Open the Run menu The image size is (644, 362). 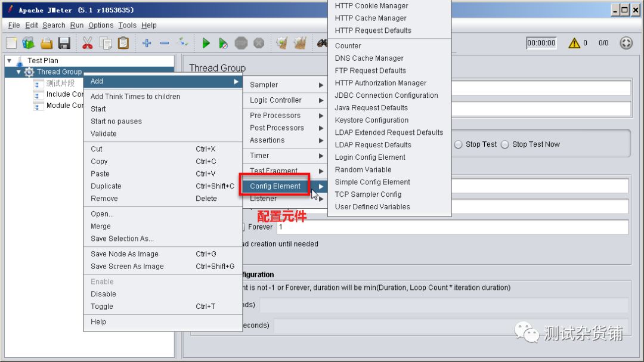pyautogui.click(x=76, y=25)
